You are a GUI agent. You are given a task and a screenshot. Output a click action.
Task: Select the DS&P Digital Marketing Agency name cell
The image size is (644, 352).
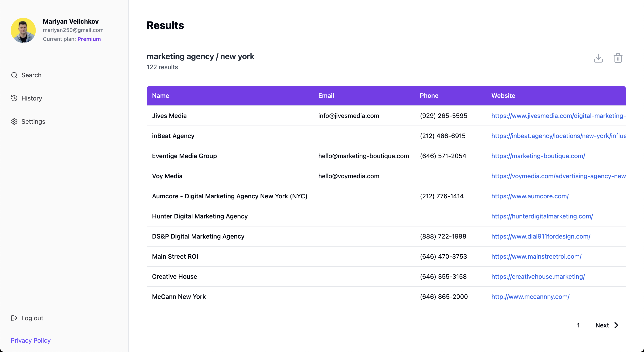click(198, 236)
